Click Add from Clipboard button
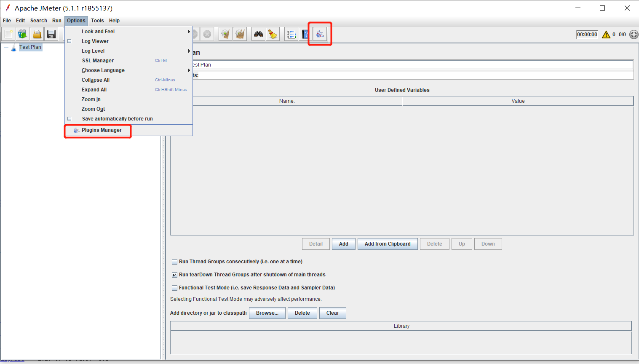This screenshot has height=364, width=639. (x=388, y=244)
